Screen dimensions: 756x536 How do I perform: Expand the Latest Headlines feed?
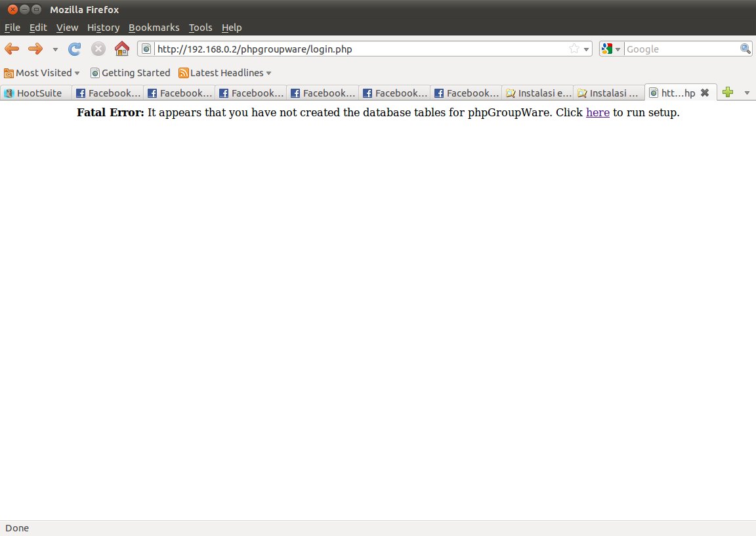225,73
